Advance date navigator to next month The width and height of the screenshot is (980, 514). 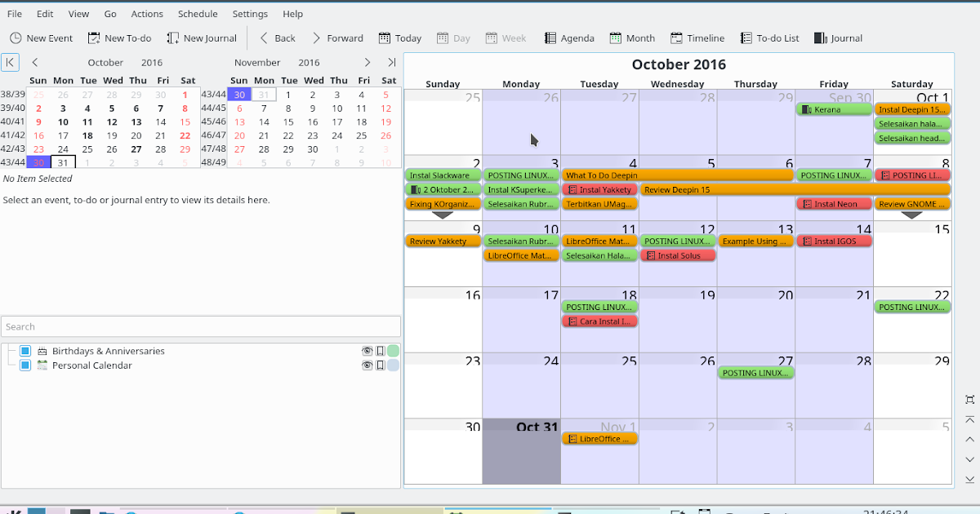pyautogui.click(x=367, y=61)
